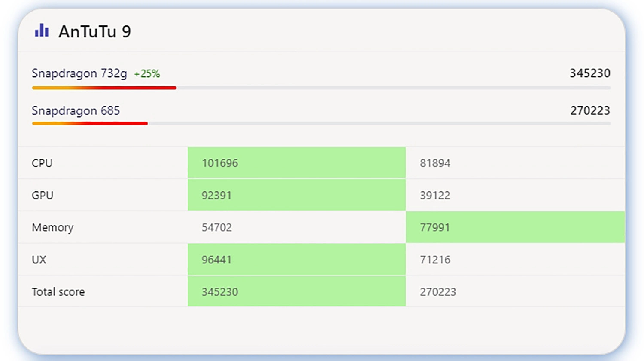Click the 345230 score next to Snapdragon 732g
This screenshot has width=644, height=361.
(x=590, y=73)
